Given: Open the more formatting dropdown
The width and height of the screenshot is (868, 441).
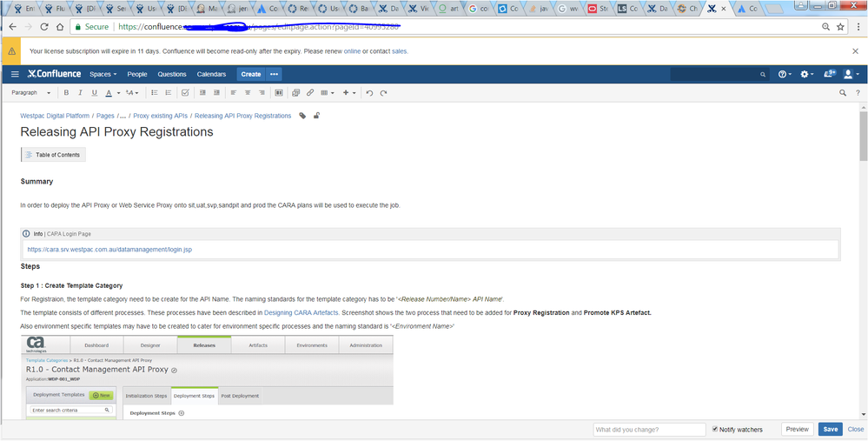Looking at the screenshot, I should click(132, 93).
